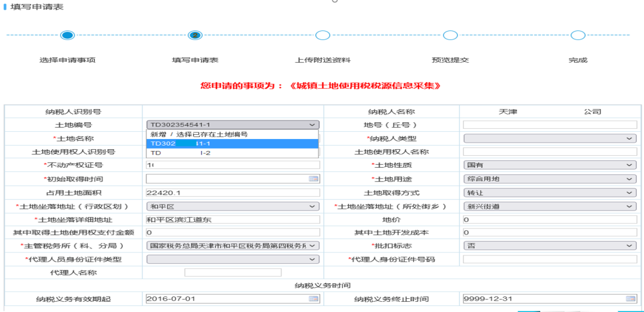Viewport: 644px width, 312px height.
Task: Open calendar icon for 纳税义务有效期起
Action: [x=314, y=299]
